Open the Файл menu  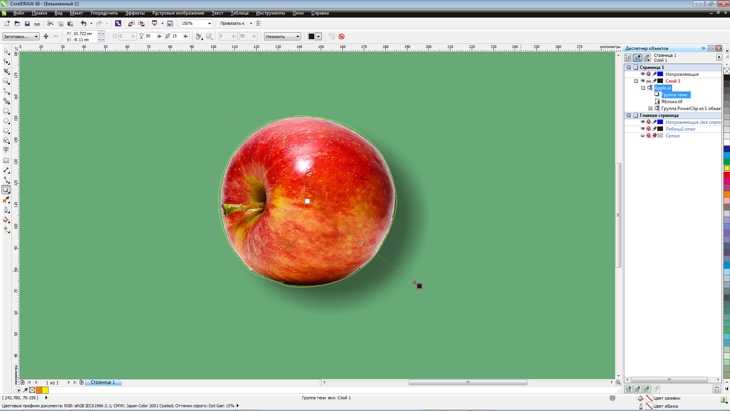[19, 13]
